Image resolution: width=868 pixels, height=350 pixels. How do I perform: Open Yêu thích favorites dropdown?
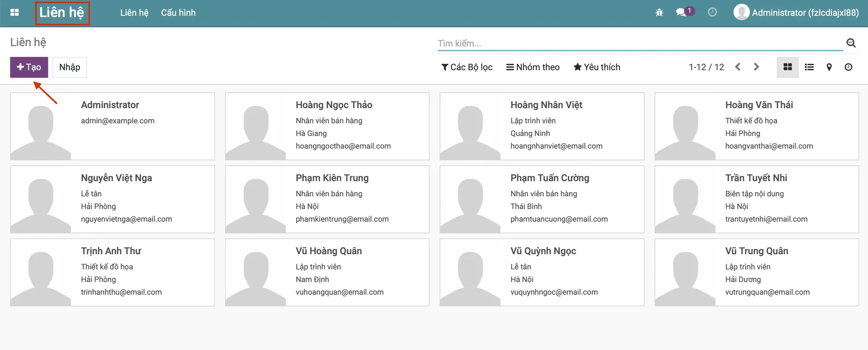[x=597, y=67]
